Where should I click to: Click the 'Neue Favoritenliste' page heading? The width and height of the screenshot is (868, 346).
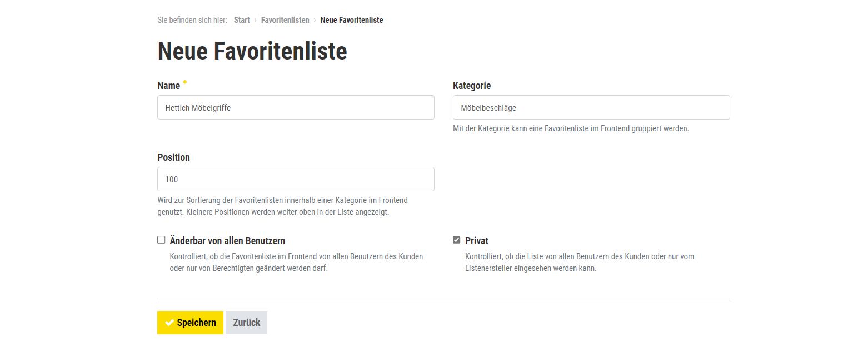pyautogui.click(x=252, y=51)
